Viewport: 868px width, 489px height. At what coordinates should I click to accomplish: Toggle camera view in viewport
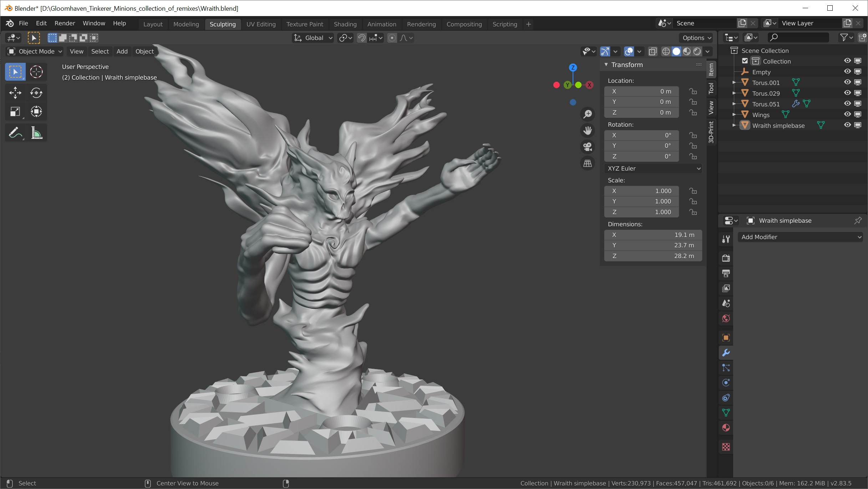[587, 147]
